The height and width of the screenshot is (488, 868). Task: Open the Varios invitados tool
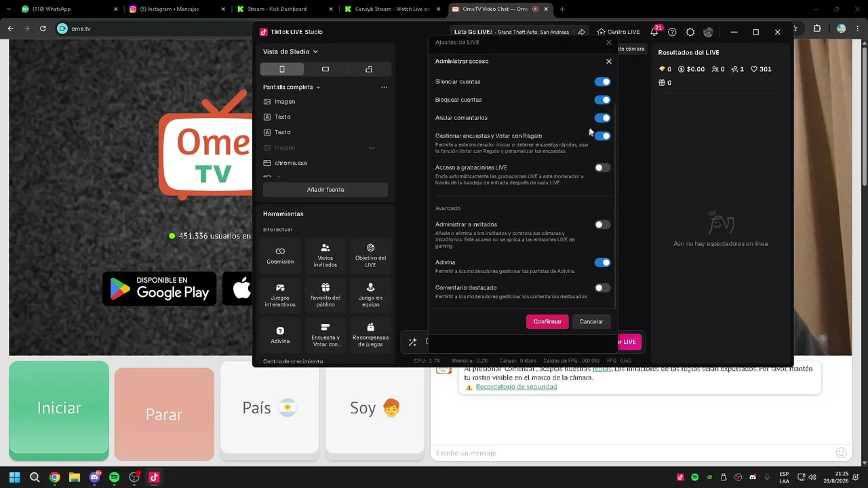click(325, 254)
